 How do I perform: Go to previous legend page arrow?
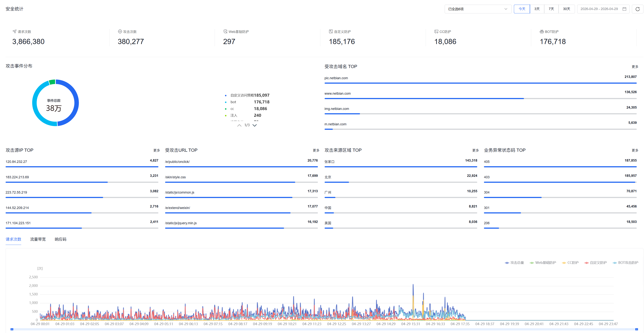coord(239,125)
